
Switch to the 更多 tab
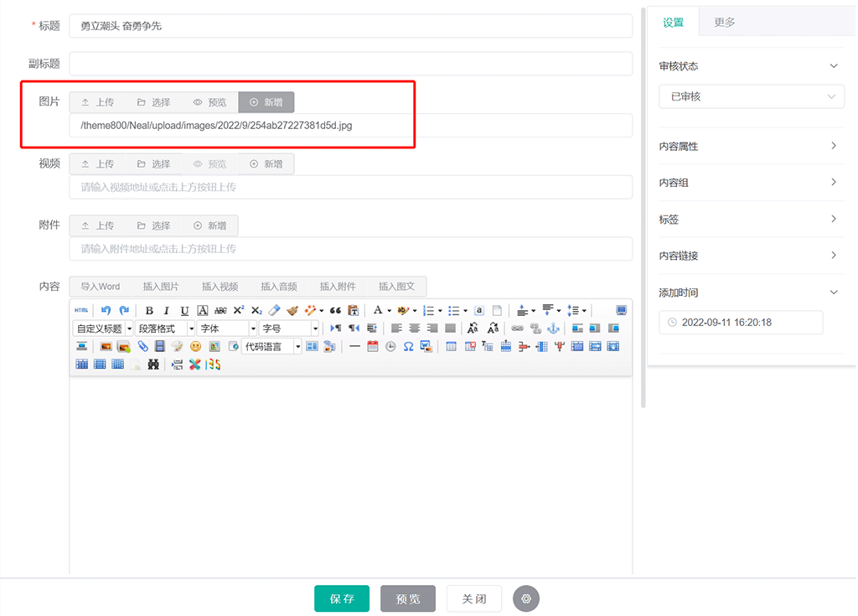click(724, 23)
